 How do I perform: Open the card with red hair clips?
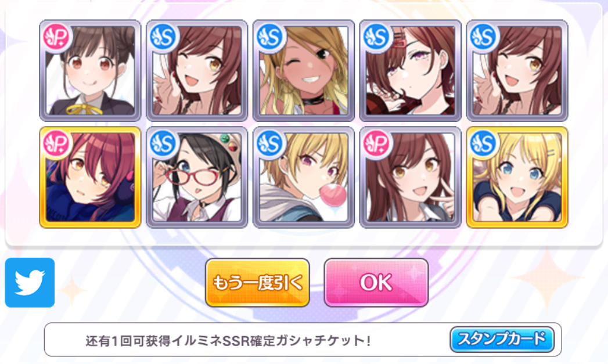point(410,71)
